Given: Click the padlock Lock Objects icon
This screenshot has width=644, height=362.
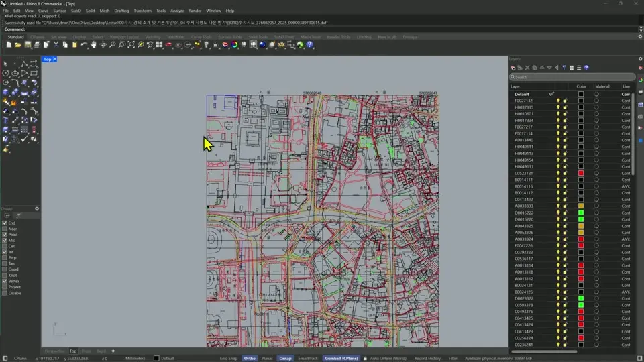Looking at the screenshot, I should click(215, 45).
